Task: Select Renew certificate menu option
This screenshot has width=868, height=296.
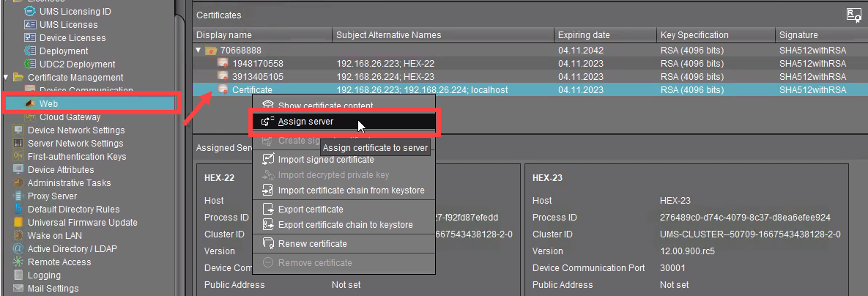Action: pos(312,243)
